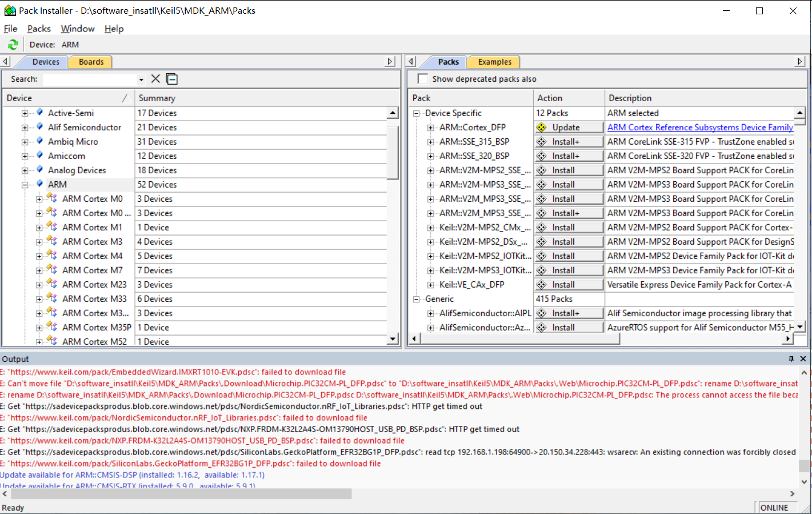This screenshot has width=812, height=514.
Task: Expand the ARM::Cortex_DFP pack node
Action: pyautogui.click(x=430, y=127)
